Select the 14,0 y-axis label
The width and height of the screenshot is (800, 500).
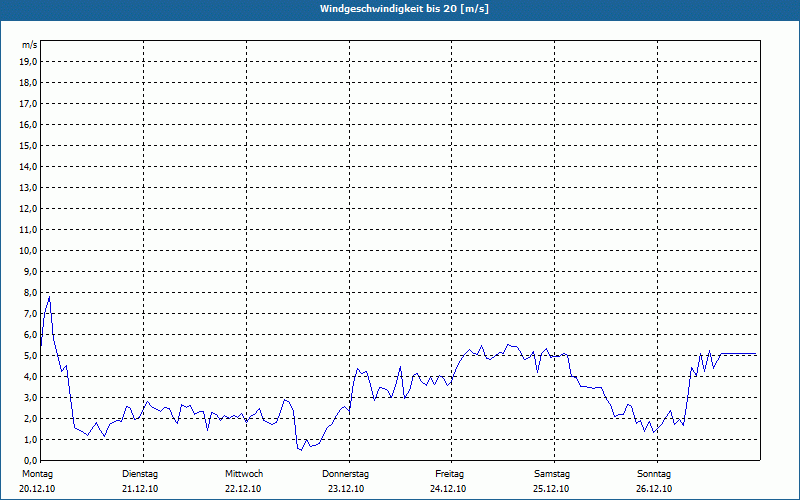click(28, 167)
